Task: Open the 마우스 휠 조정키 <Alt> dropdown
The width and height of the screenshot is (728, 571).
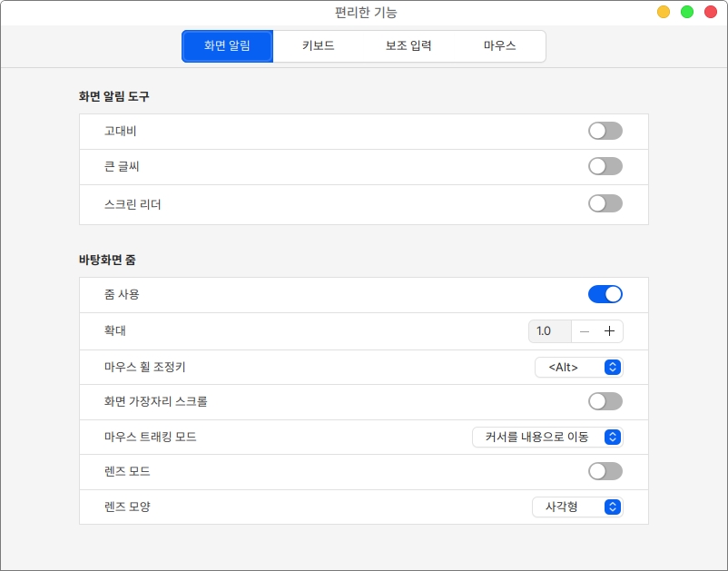Action: click(x=578, y=367)
